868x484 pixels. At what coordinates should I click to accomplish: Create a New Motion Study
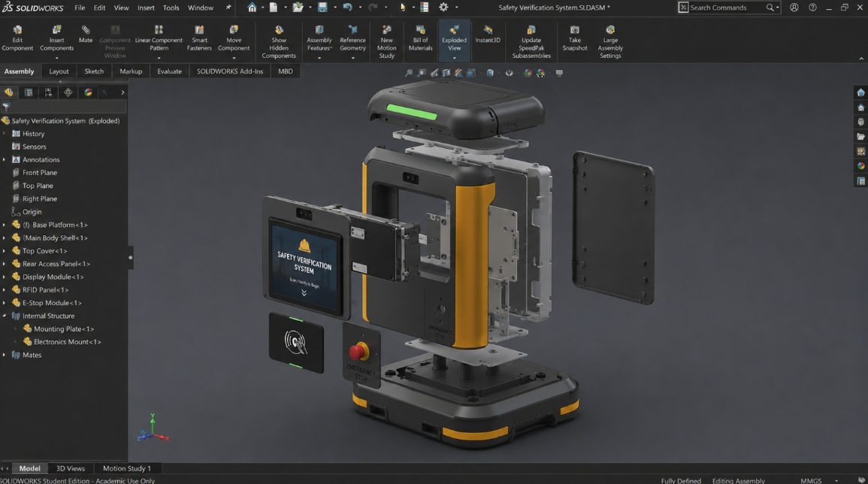pos(386,41)
